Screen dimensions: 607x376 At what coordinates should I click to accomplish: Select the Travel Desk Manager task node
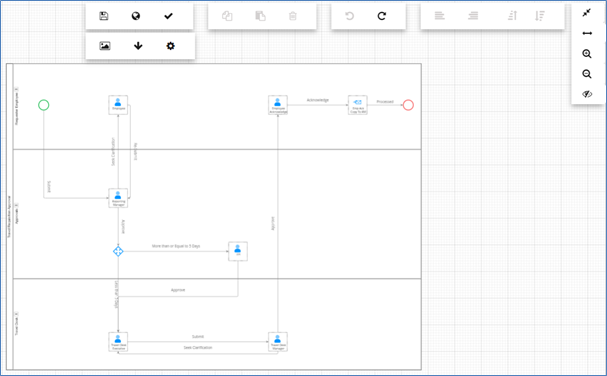pyautogui.click(x=278, y=342)
